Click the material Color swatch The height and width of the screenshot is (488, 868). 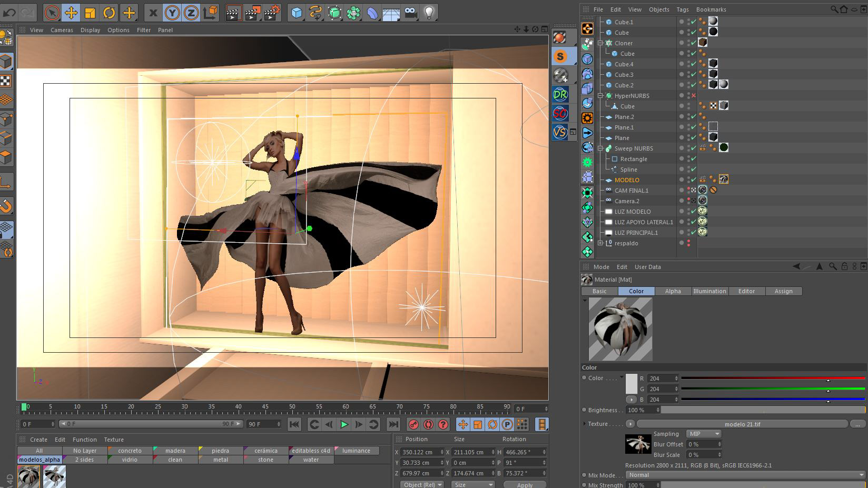[631, 384]
